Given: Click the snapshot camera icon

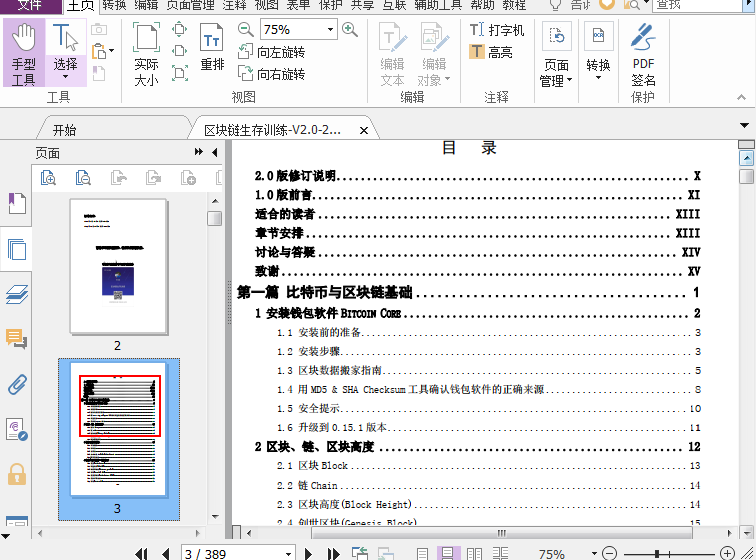Looking at the screenshot, I should pos(99,29).
